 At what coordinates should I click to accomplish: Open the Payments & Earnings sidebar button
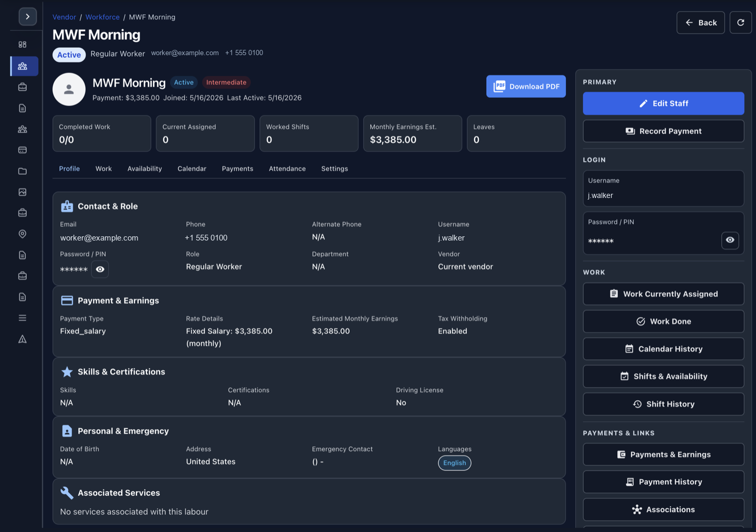point(664,454)
